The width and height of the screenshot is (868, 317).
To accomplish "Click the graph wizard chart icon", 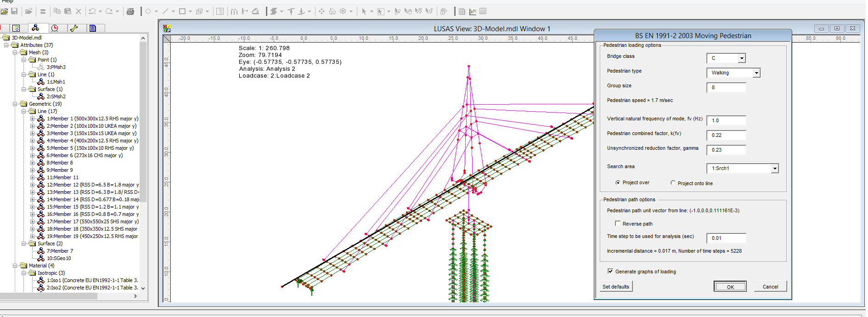I will coord(473,11).
